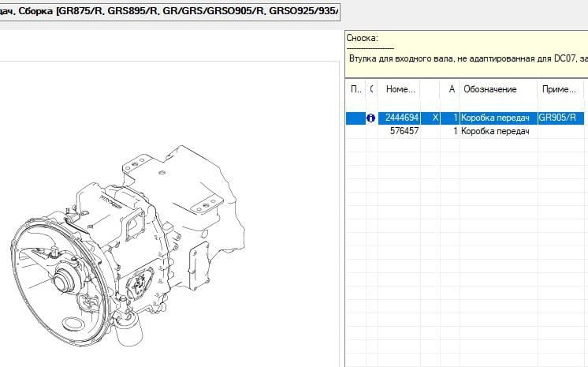Select part number 576457 row

point(404,131)
